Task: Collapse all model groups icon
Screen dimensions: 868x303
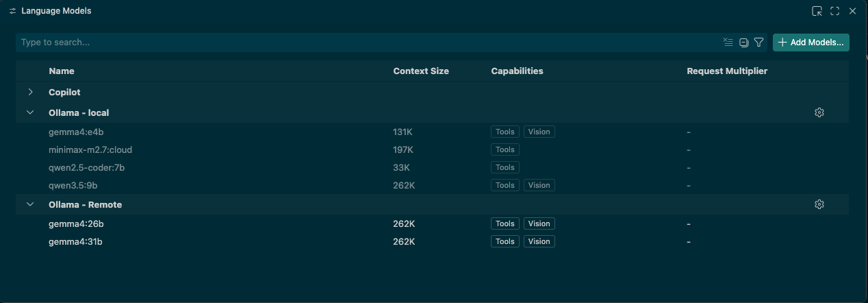Action: coord(743,43)
